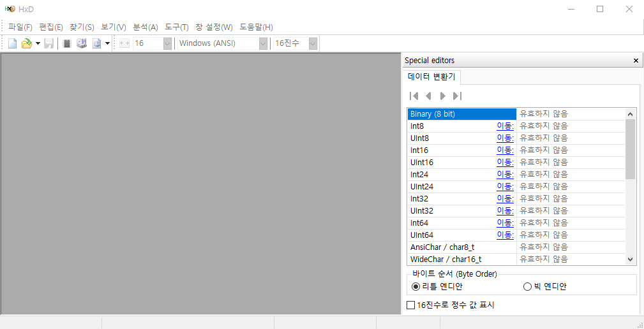Viewport: 644px width, 329px height.
Task: Click the Int32 type label
Action: tap(419, 199)
